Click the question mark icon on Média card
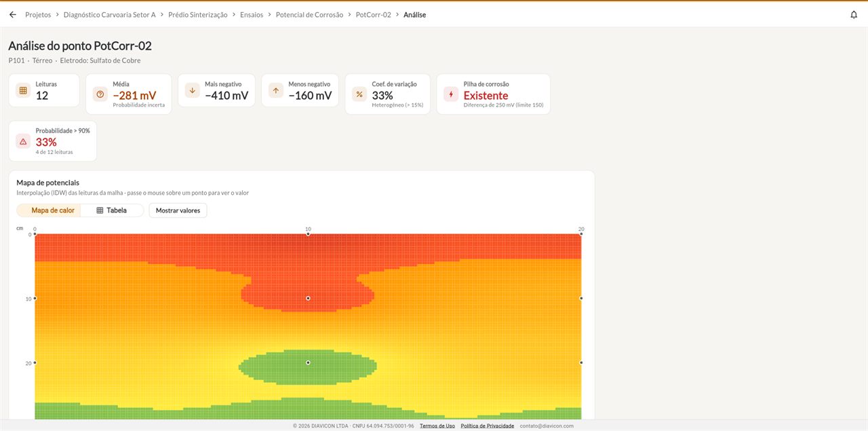The image size is (868, 431). pyautogui.click(x=100, y=94)
